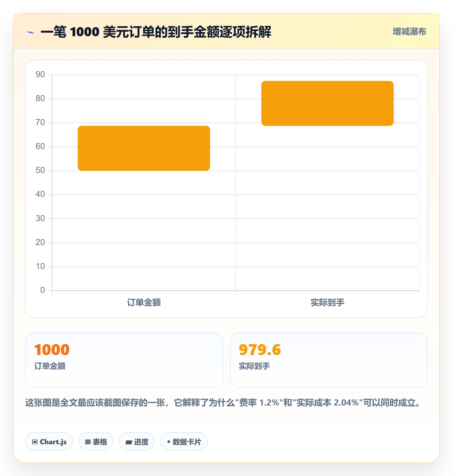Open the 979.6 实际到手 data card
The width and height of the screenshot is (453, 476).
(329, 360)
